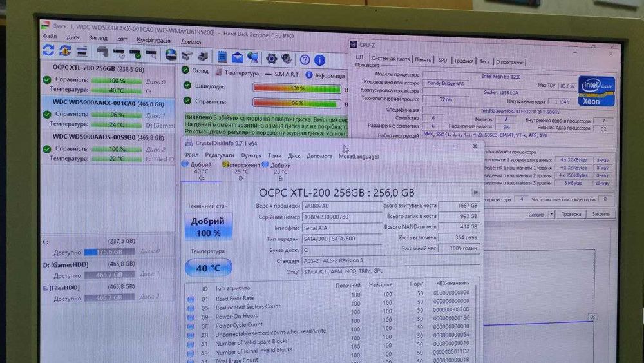Click the blue info circle icon in Sentinel toolbar

(319, 60)
